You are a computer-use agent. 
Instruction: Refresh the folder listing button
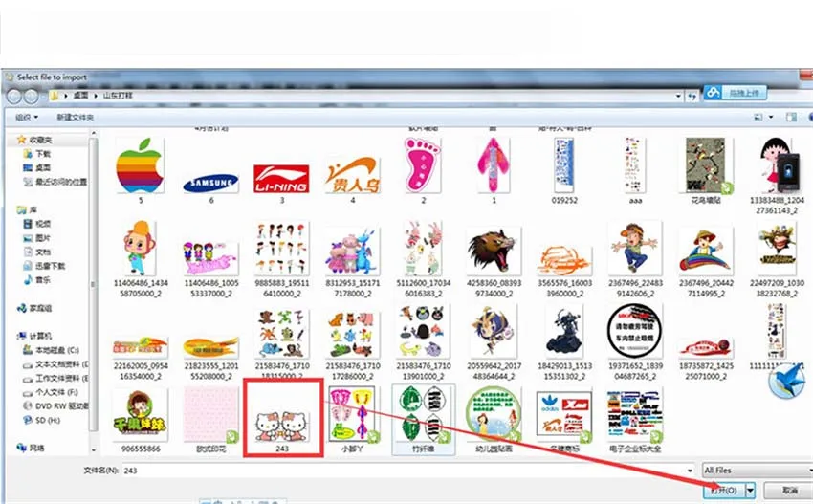[x=692, y=96]
